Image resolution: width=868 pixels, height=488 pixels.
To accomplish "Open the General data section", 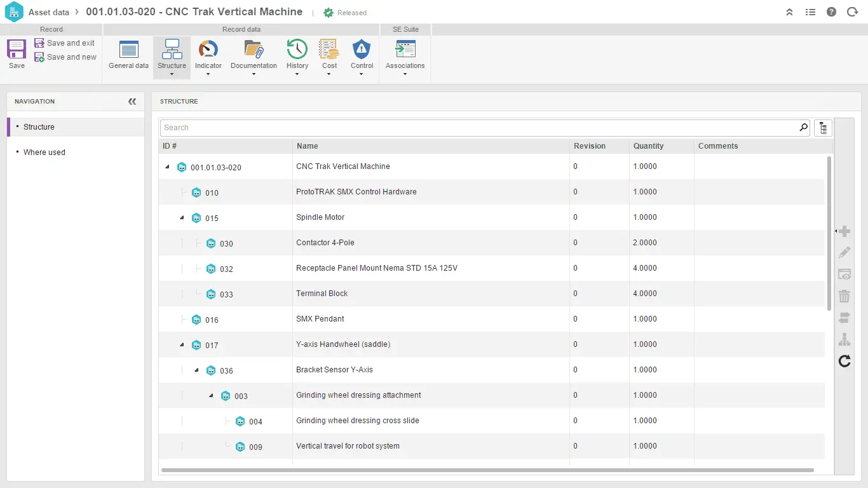I will [128, 50].
